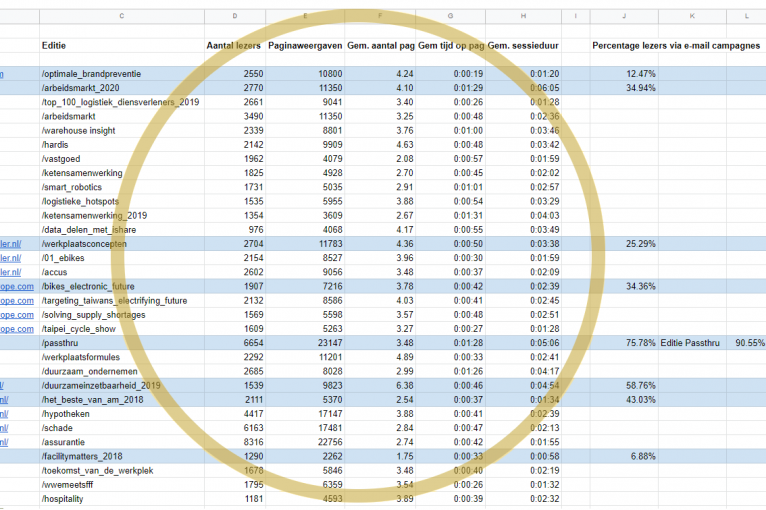The height and width of the screenshot is (510, 766).
Task: Select the Gem. sessieduur header cell
Action: click(522, 46)
